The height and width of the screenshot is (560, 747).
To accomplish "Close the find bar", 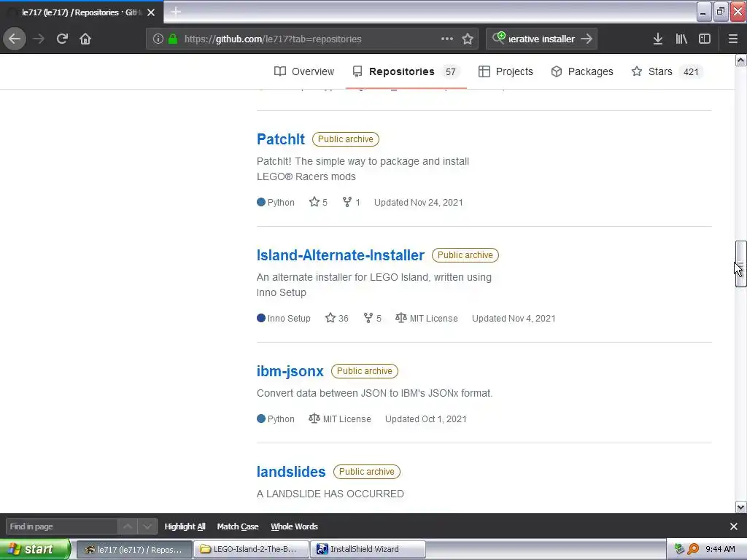I will pyautogui.click(x=734, y=526).
